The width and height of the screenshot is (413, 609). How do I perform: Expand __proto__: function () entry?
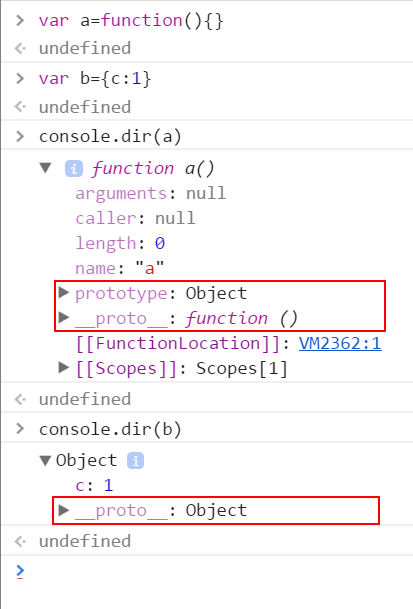click(63, 317)
